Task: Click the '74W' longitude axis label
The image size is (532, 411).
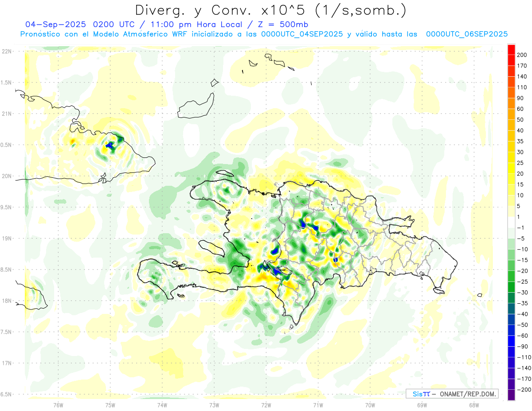Action: (162, 405)
